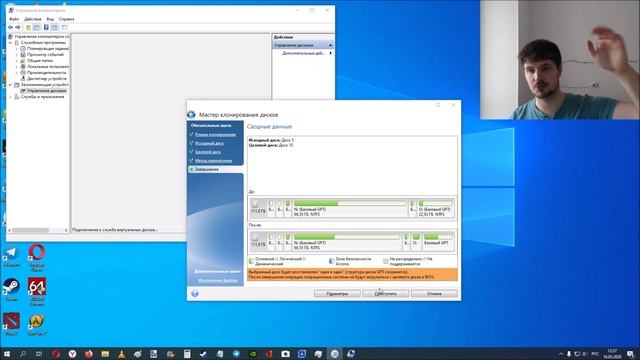Open the Steam desktop shortcut
640x360 pixels.
(11, 289)
